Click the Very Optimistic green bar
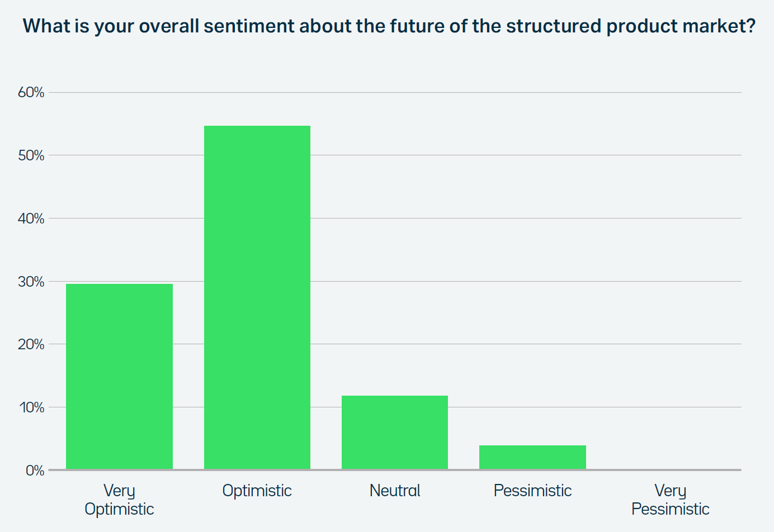Image resolution: width=774 pixels, height=532 pixels. [x=119, y=376]
